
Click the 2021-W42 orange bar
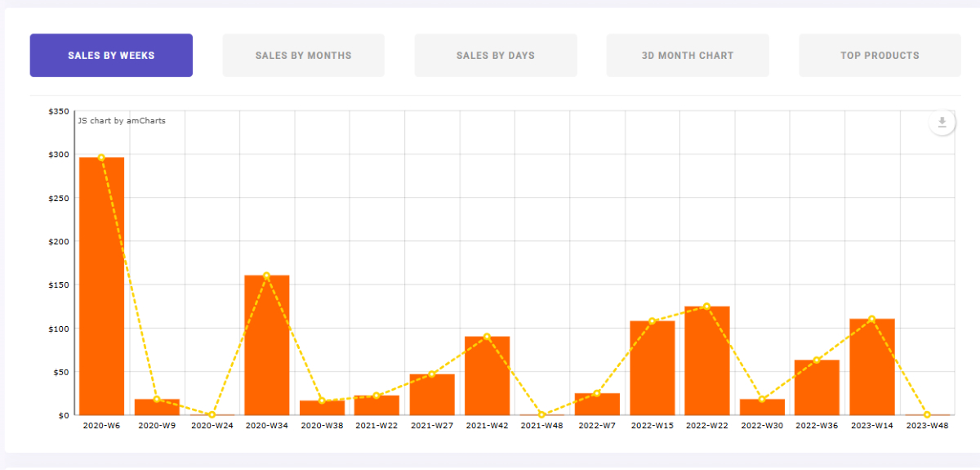click(487, 375)
